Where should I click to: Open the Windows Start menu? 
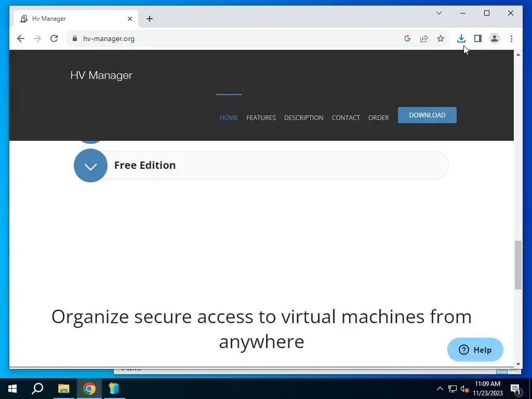click(12, 389)
